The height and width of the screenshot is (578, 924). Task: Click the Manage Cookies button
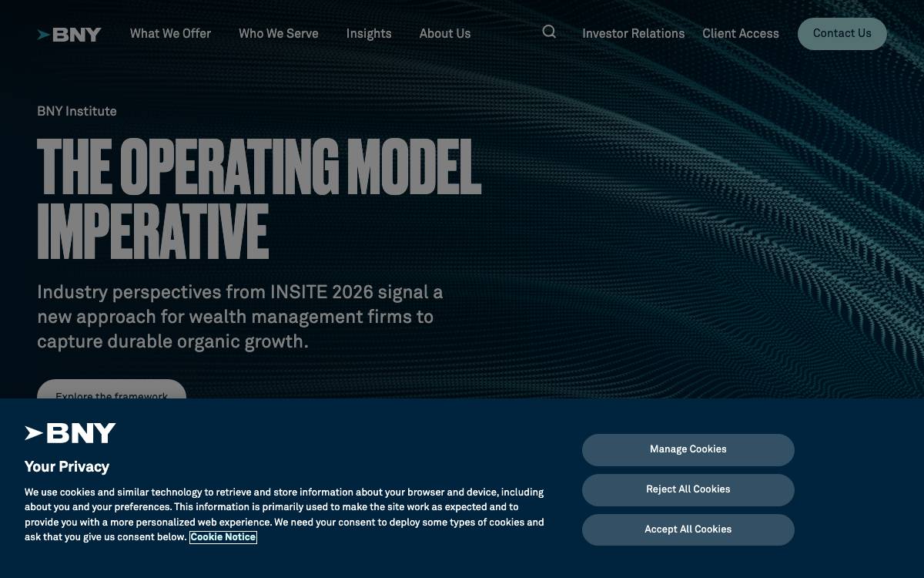[688, 449]
